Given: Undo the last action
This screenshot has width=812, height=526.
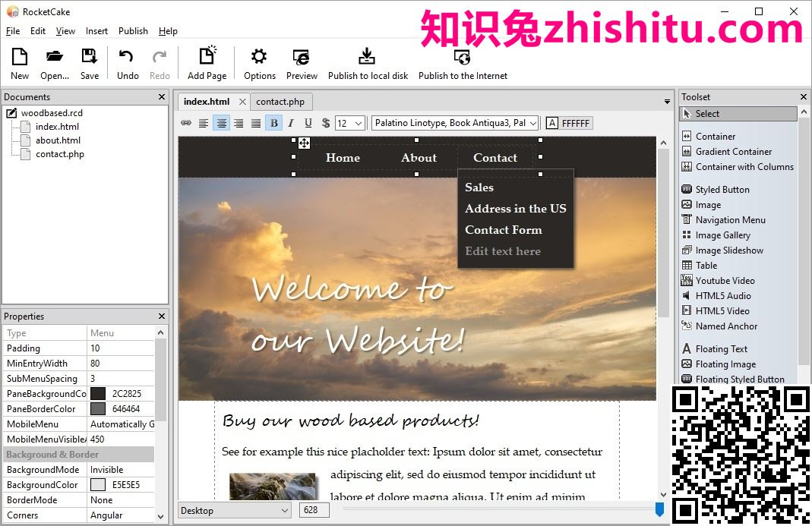Looking at the screenshot, I should tap(128, 63).
